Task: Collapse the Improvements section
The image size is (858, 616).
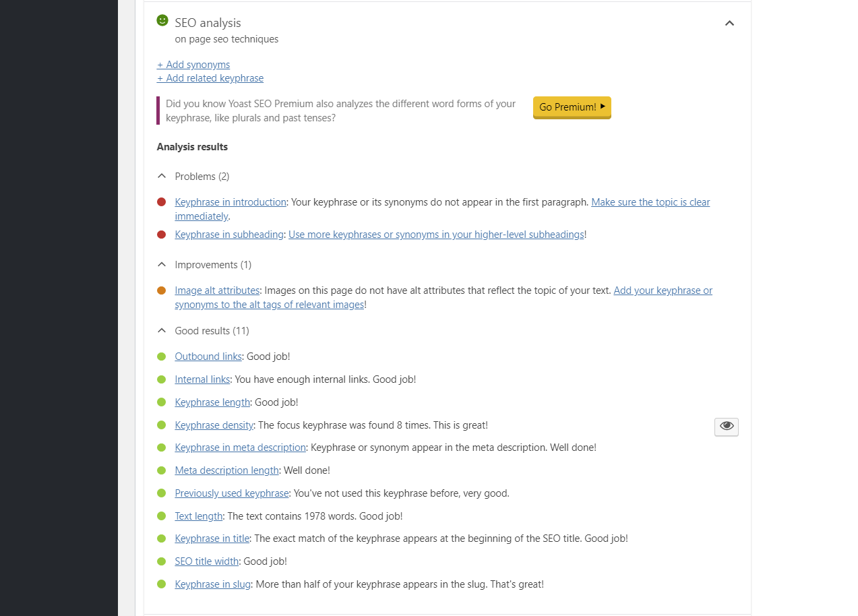Action: (x=161, y=264)
